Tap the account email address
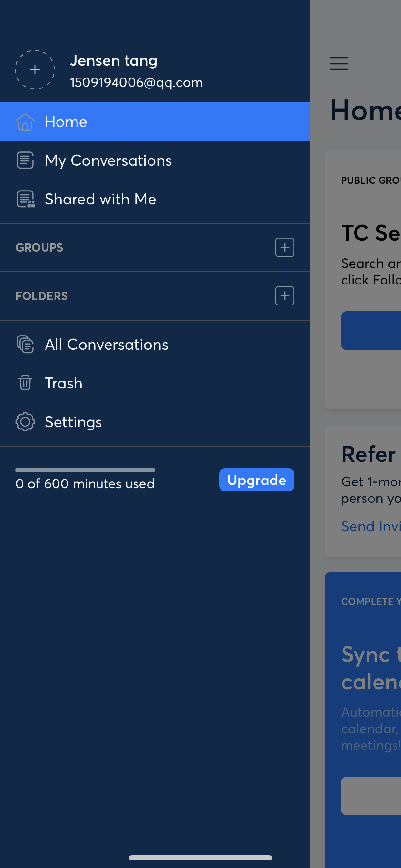 click(x=136, y=83)
